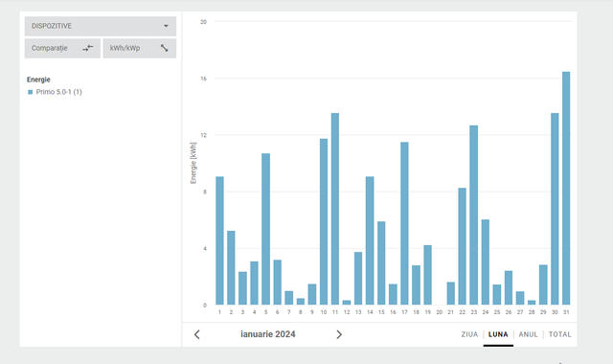Click the kWh/kWp scaling button

tap(140, 48)
